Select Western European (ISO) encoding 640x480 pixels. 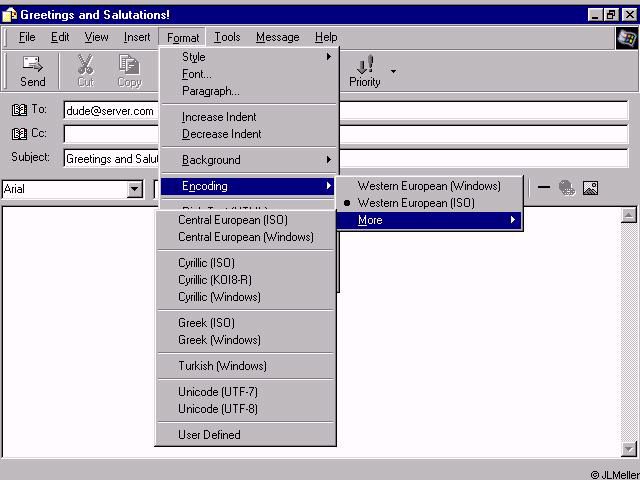[x=416, y=203]
